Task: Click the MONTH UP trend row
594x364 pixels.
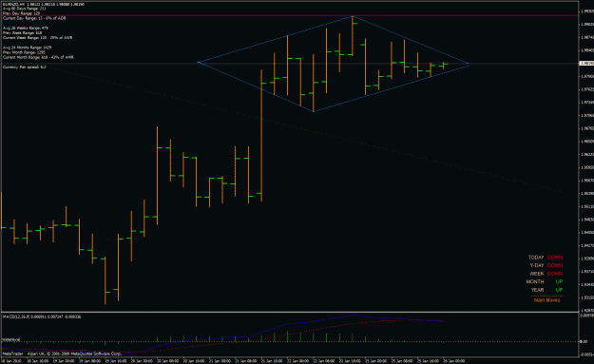Action: coord(545,282)
